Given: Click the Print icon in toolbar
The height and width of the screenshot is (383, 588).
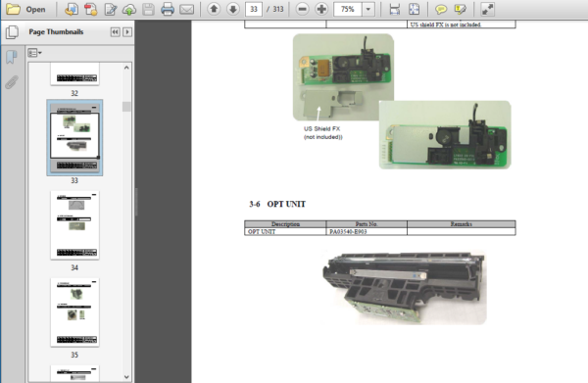Looking at the screenshot, I should coord(168,9).
